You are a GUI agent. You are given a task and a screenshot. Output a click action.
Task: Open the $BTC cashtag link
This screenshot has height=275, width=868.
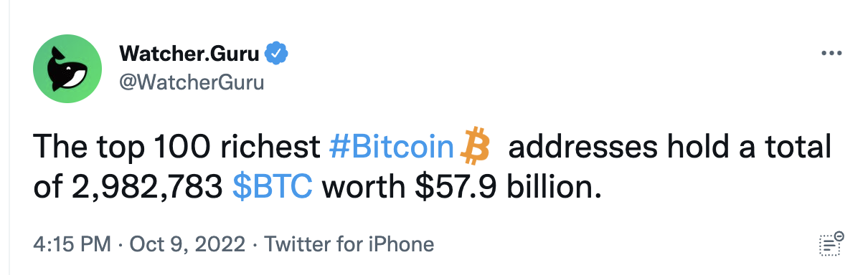coord(273,186)
